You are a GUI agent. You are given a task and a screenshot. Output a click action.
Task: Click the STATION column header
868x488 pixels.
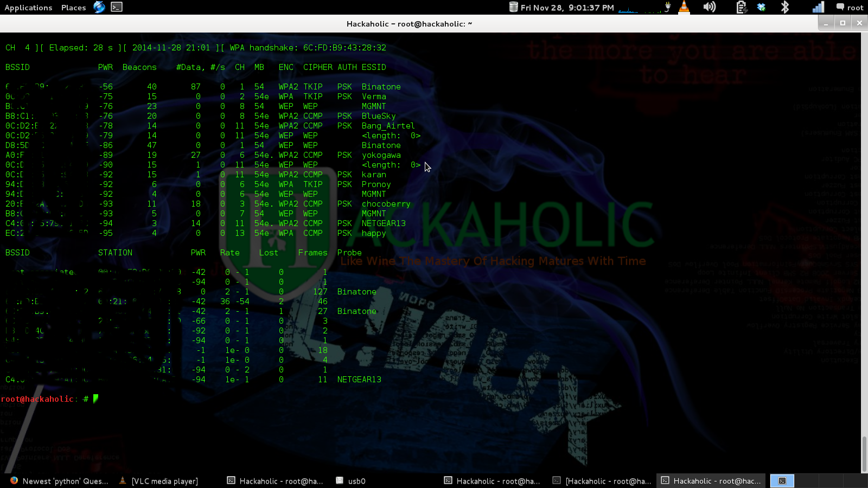point(115,253)
